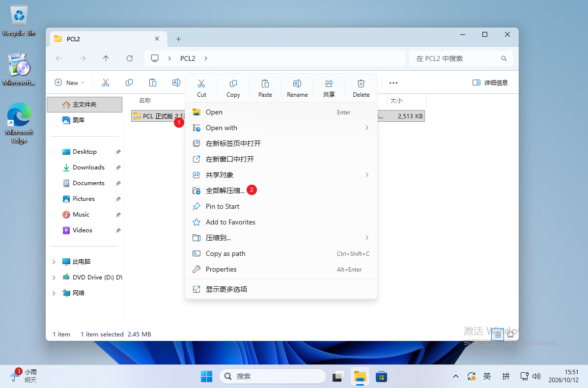Click the 共享 share icon in the context menu

coord(329,83)
